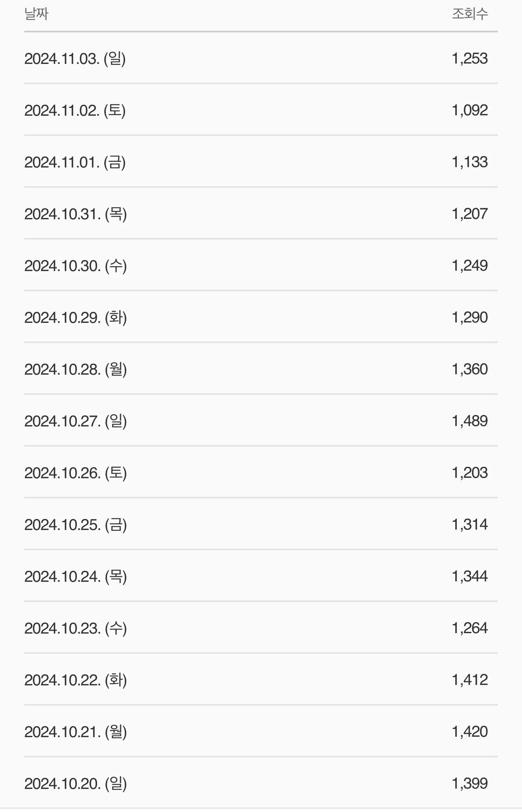Select the 2024.11.01. (금) date row
Screen dimensions: 522x812
(x=261, y=162)
